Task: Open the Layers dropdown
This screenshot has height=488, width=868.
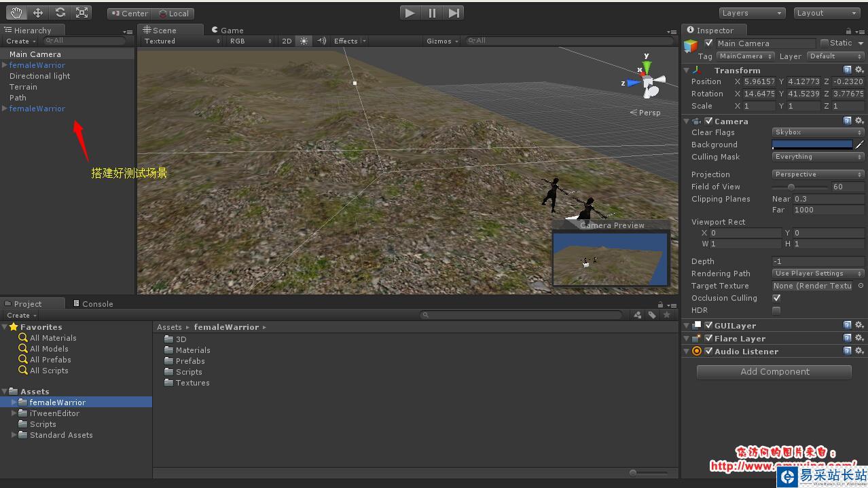Action: coord(752,13)
